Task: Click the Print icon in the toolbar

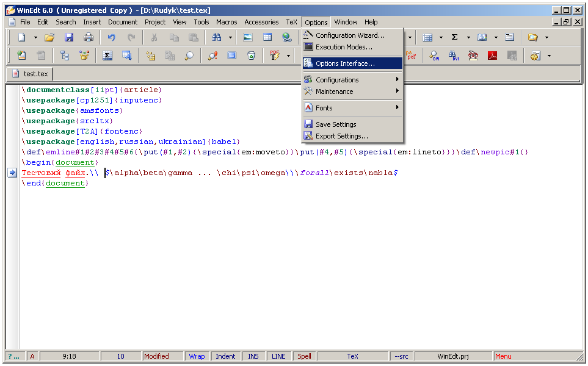Action: (x=89, y=37)
